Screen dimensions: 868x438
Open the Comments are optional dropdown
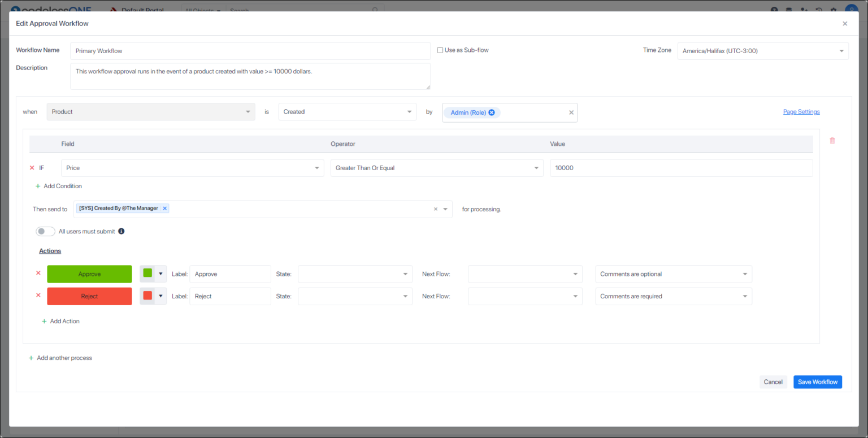[674, 274]
